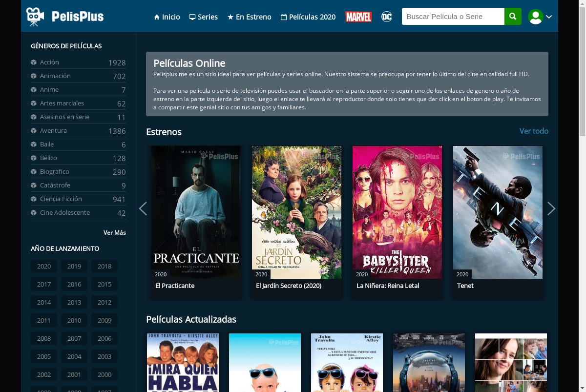Open the woman photo-collage poster in Actualizadas
This screenshot has height=392, width=586.
[511, 363]
